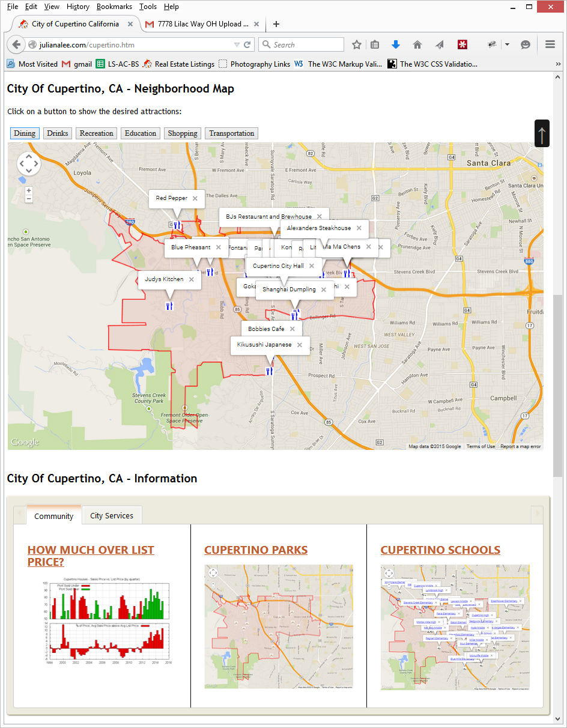Toggle the Transportation attractions button
The height and width of the screenshot is (728, 567).
(x=232, y=133)
